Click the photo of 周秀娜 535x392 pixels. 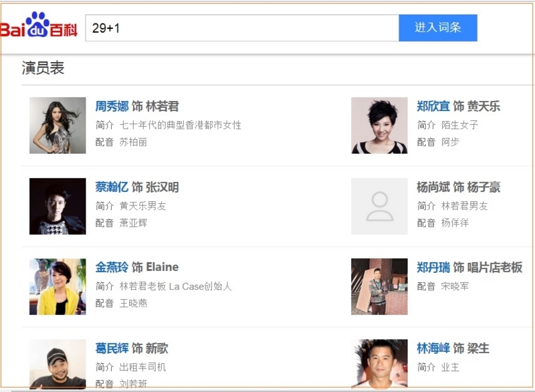click(x=58, y=125)
